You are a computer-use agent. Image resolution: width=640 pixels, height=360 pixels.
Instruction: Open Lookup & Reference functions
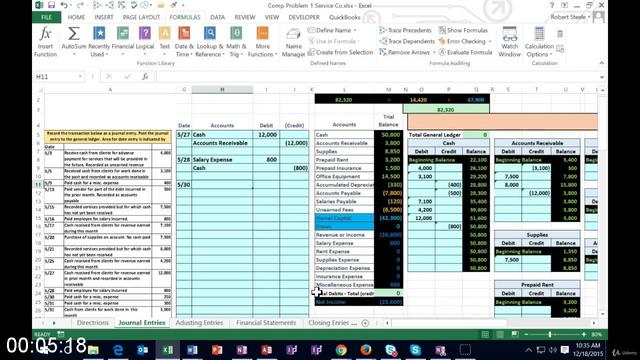point(209,42)
